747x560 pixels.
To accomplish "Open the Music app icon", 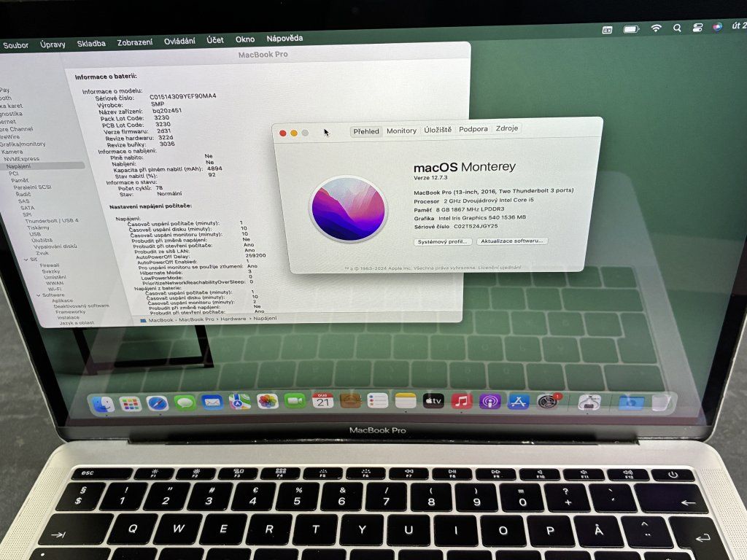I will [462, 400].
